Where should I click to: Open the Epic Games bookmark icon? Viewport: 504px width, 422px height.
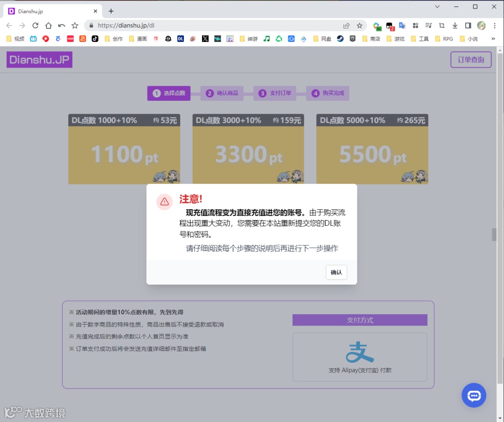(x=353, y=39)
